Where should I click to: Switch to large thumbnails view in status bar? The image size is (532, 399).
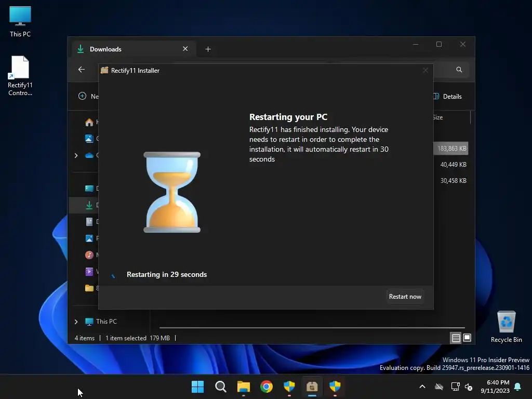coord(467,338)
